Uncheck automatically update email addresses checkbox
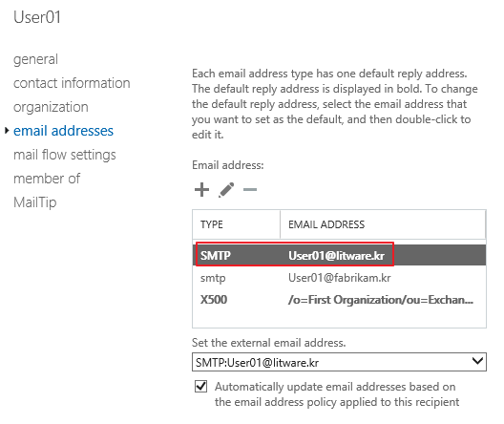504x424 pixels. [x=200, y=386]
